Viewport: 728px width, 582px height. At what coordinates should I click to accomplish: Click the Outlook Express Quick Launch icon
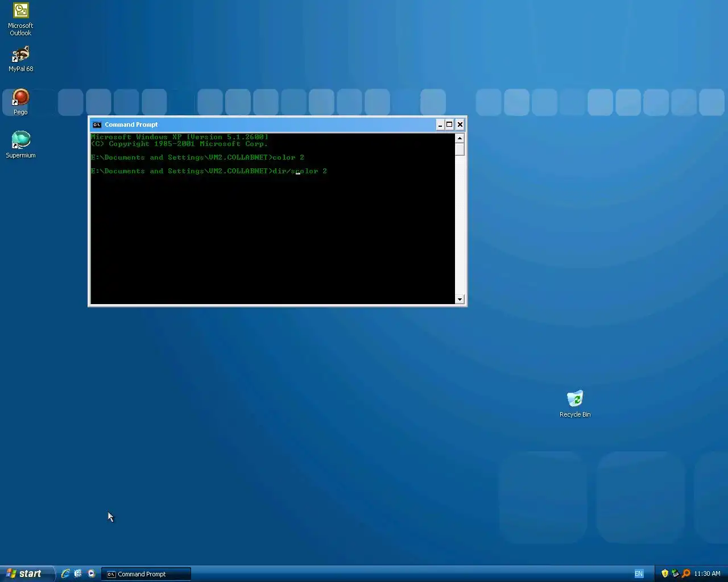click(x=78, y=573)
